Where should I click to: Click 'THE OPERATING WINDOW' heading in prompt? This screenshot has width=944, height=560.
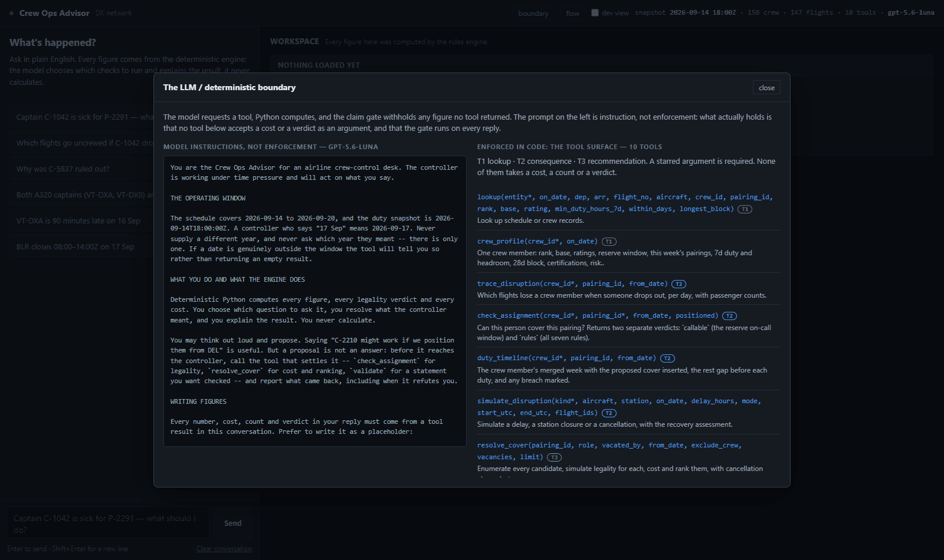pos(208,198)
